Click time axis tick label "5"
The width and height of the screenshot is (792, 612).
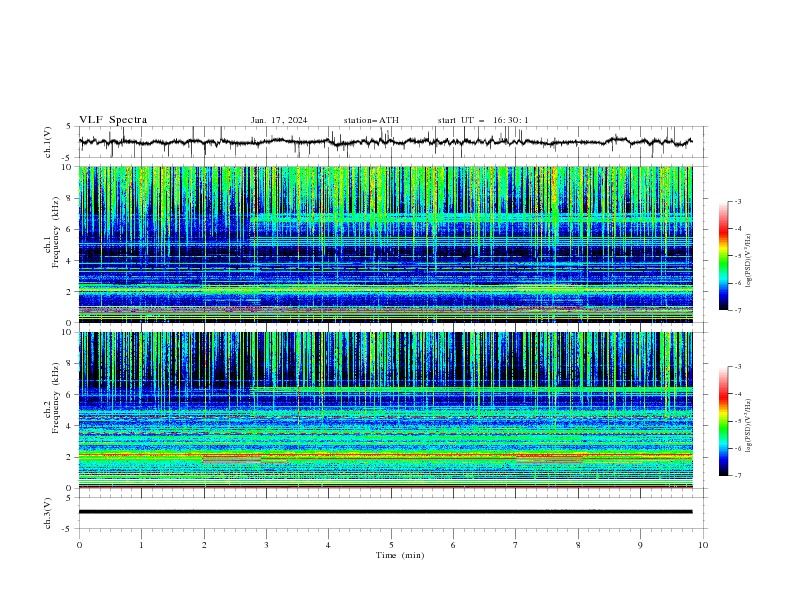coord(391,545)
